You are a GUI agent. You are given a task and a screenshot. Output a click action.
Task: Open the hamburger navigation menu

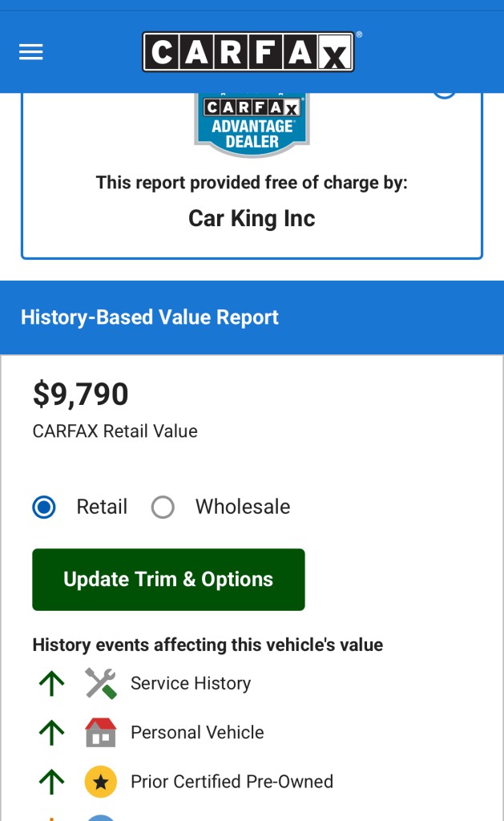(x=31, y=52)
